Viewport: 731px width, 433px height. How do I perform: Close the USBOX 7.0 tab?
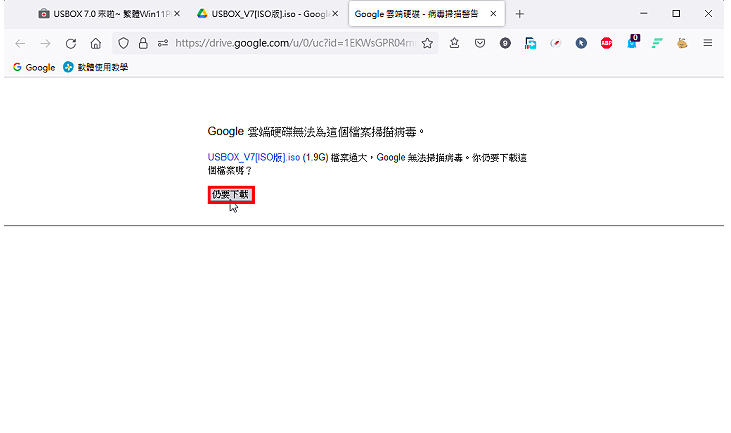[177, 14]
